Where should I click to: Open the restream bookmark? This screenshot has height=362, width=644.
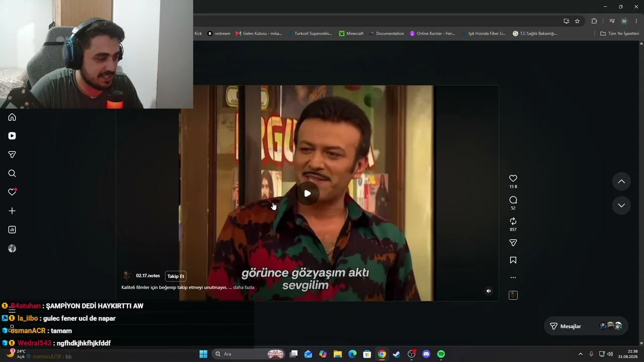coord(219,34)
